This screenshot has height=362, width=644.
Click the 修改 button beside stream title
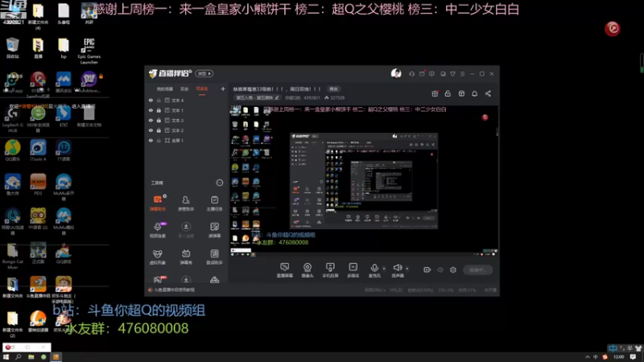(x=333, y=89)
